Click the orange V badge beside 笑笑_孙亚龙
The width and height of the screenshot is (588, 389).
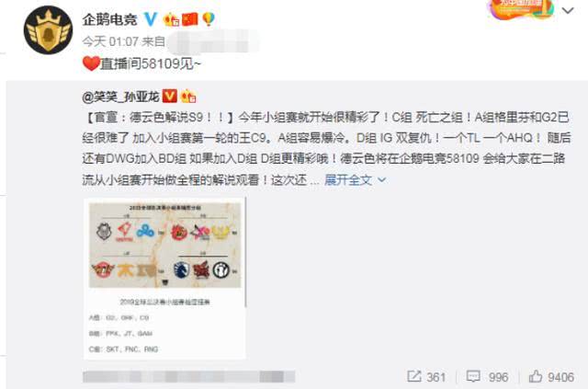169,97
